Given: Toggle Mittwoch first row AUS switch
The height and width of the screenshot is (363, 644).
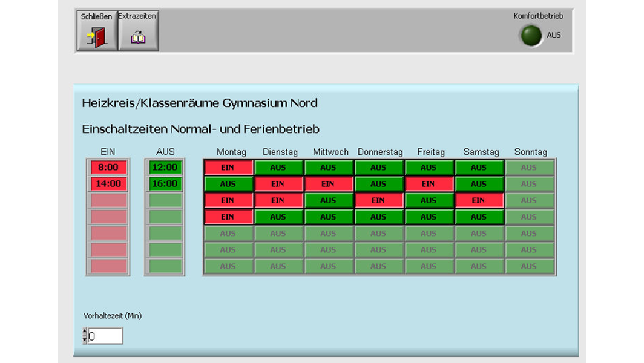Looking at the screenshot, I should click(328, 168).
